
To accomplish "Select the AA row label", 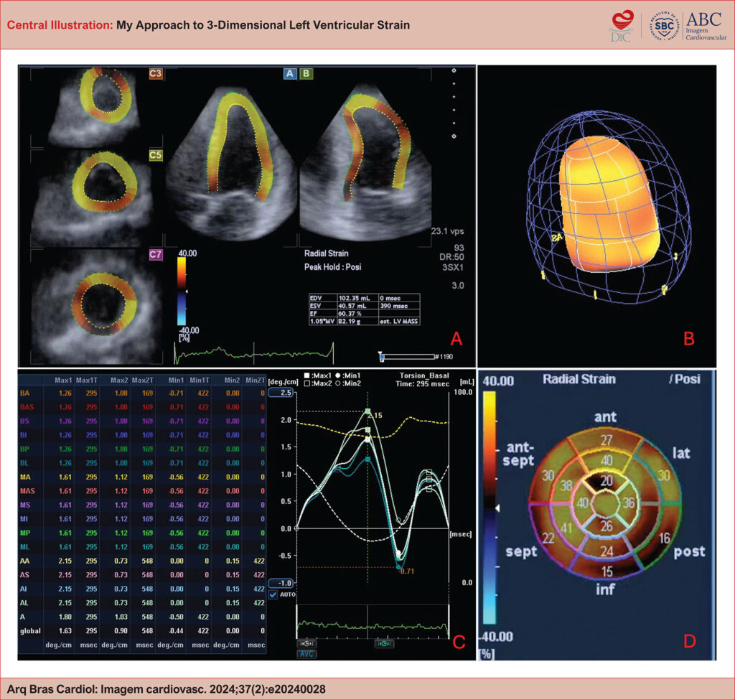I will [x=24, y=561].
